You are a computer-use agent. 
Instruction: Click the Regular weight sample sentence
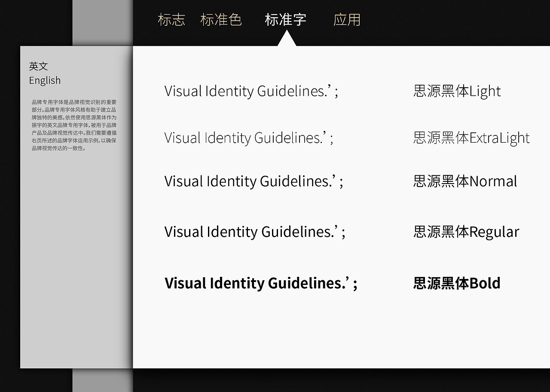point(254,232)
